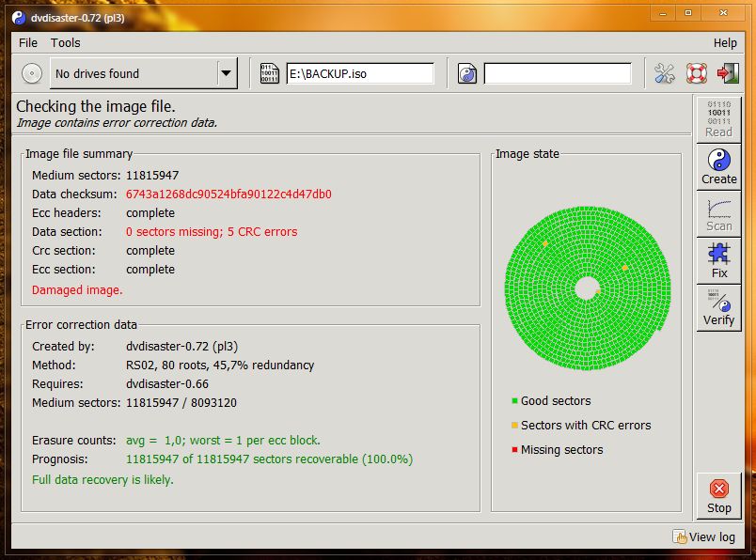Screen dimensions: 756x560
Task: Open the View log link
Action: (704, 537)
